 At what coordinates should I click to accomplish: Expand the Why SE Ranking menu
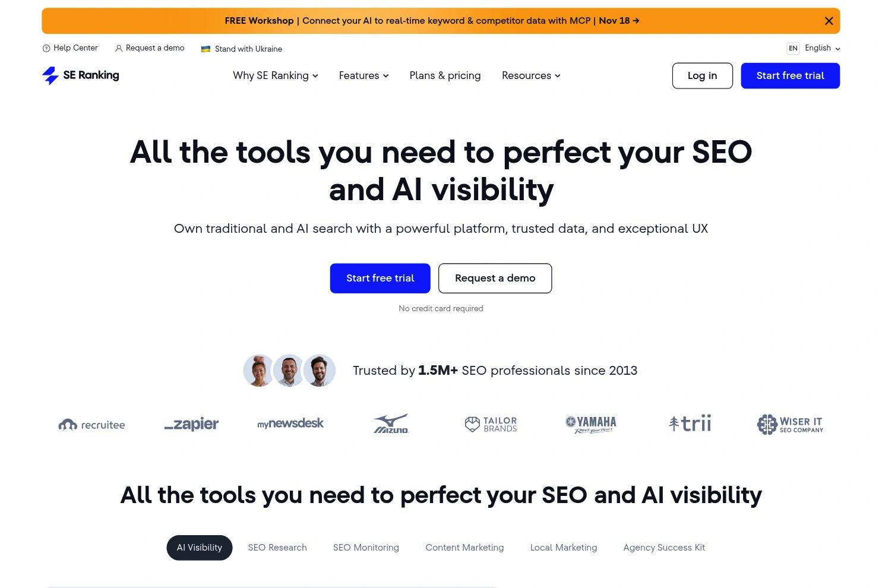(x=276, y=76)
